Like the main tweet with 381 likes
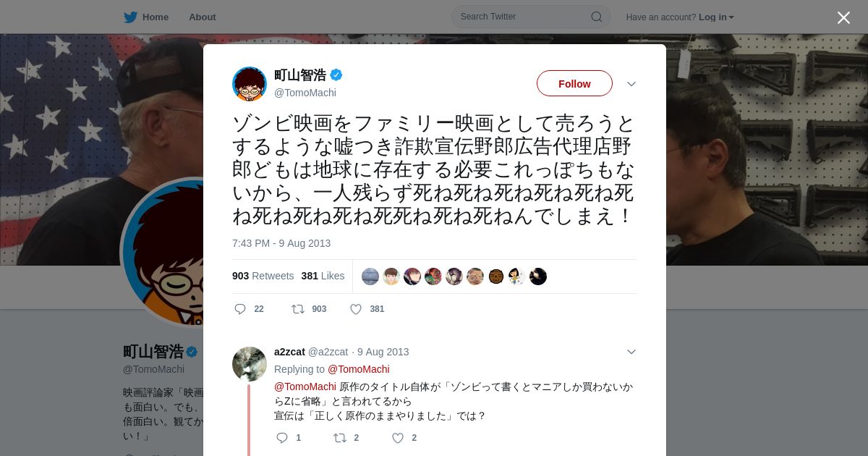The image size is (868, 456). [x=356, y=309]
